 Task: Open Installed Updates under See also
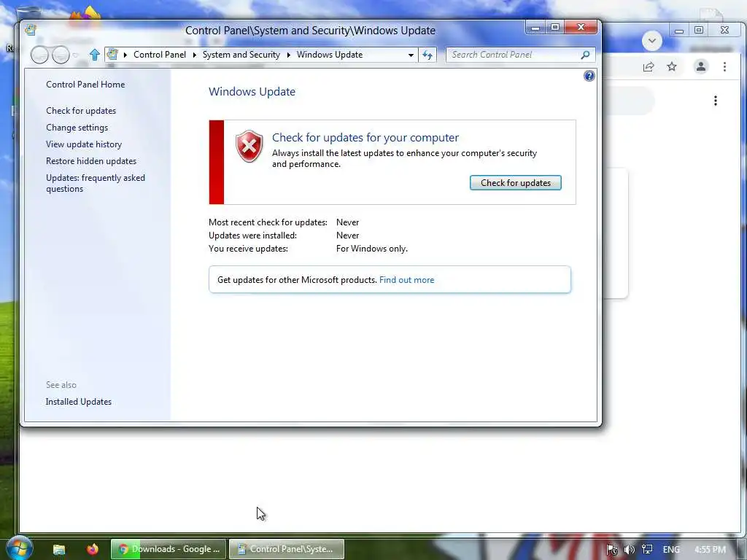(79, 402)
